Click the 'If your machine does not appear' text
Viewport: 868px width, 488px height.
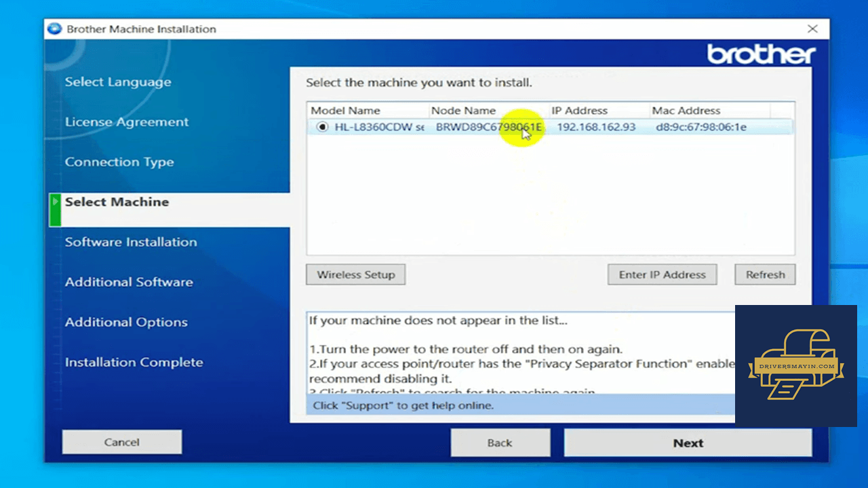click(x=438, y=321)
